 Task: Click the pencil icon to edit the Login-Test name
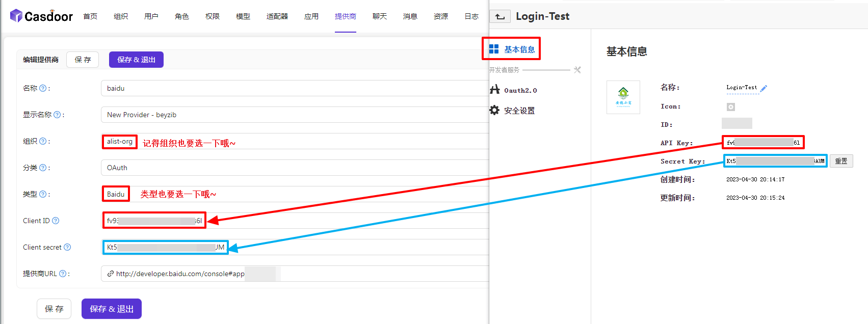tap(763, 89)
